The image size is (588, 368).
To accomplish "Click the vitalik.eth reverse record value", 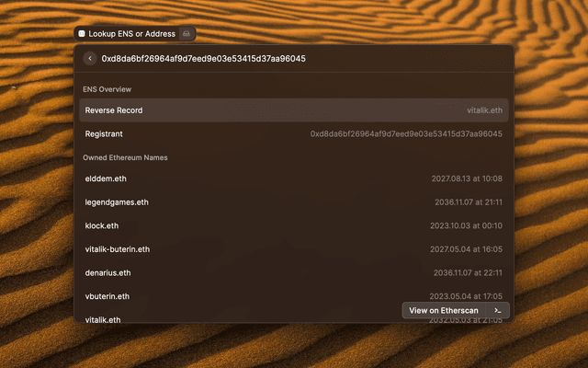I will coord(484,110).
